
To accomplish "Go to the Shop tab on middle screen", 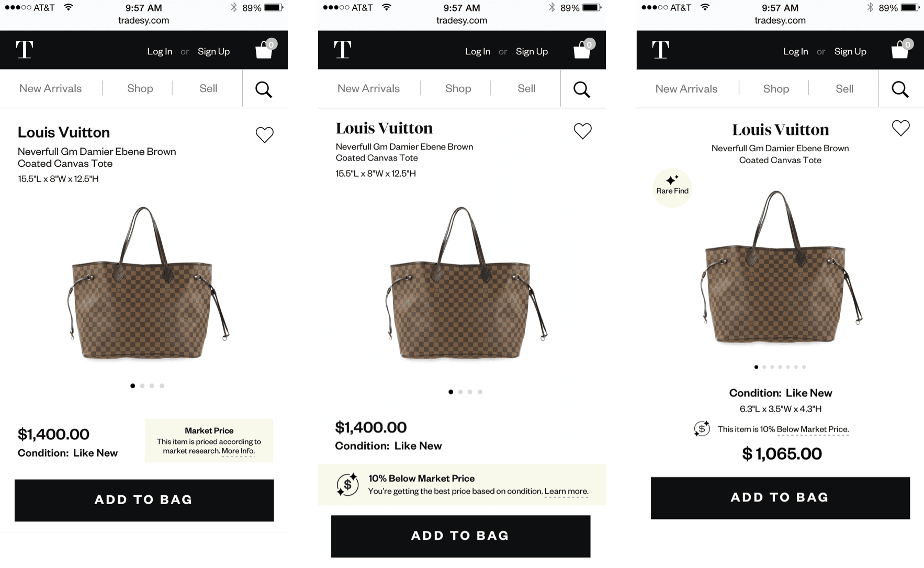I will click(x=458, y=88).
